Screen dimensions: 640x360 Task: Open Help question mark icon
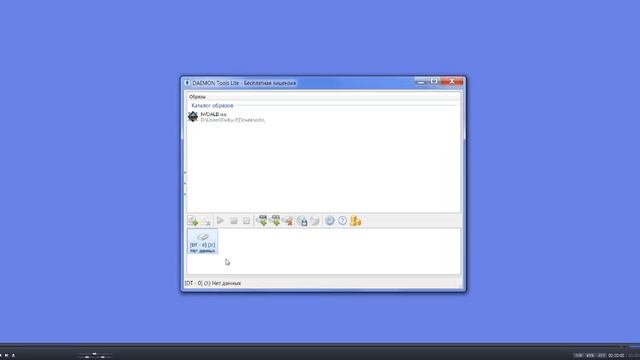coord(342,221)
